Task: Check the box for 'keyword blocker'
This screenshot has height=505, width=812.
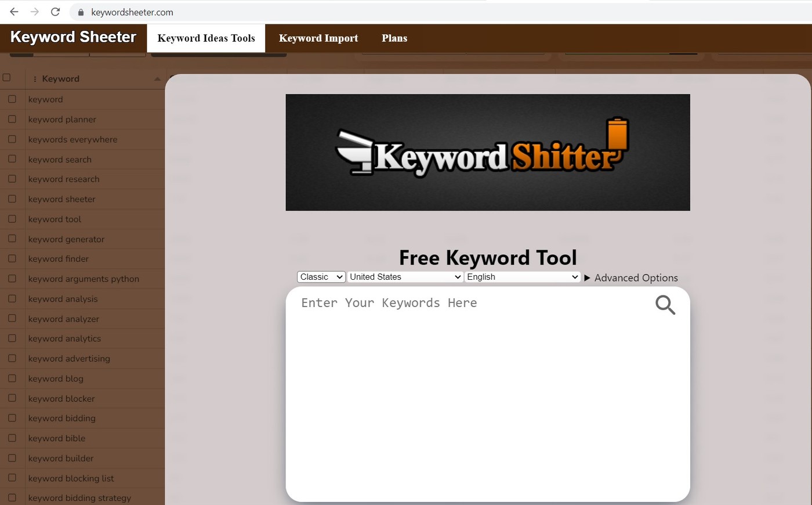Action: [x=12, y=398]
